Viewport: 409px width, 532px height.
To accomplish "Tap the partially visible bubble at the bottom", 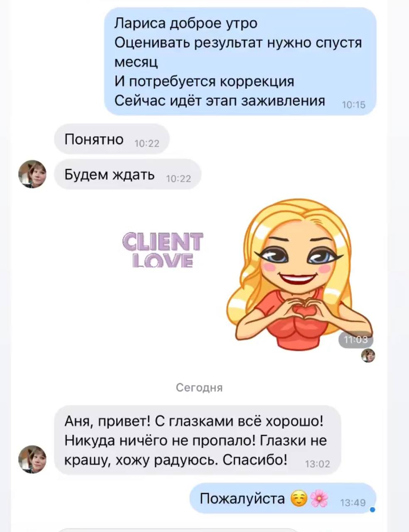I will 179,530.
